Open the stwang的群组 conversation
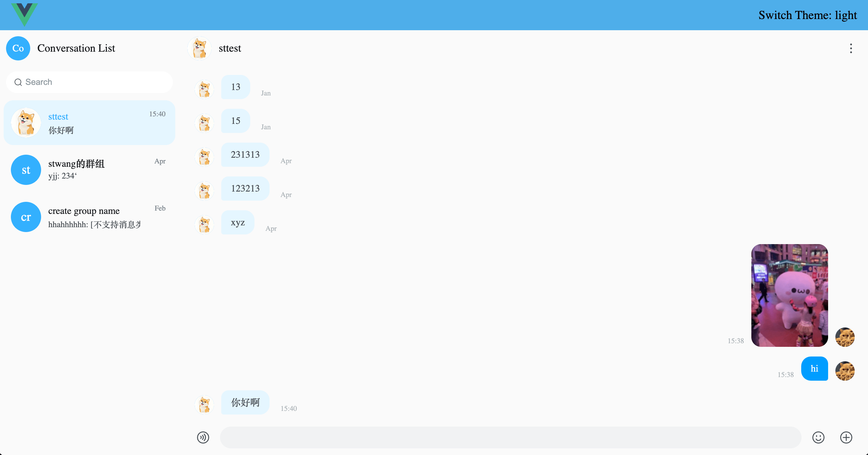Viewport: 868px width, 455px height. click(x=90, y=170)
